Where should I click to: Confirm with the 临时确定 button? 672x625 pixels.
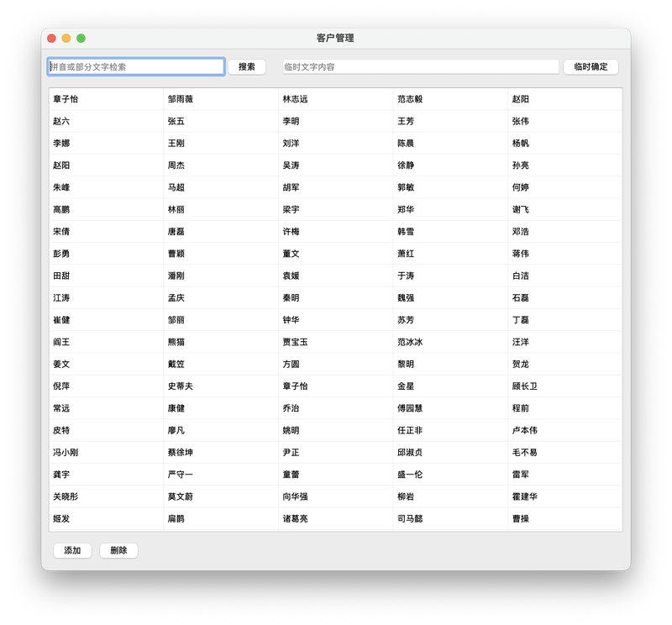click(x=591, y=67)
